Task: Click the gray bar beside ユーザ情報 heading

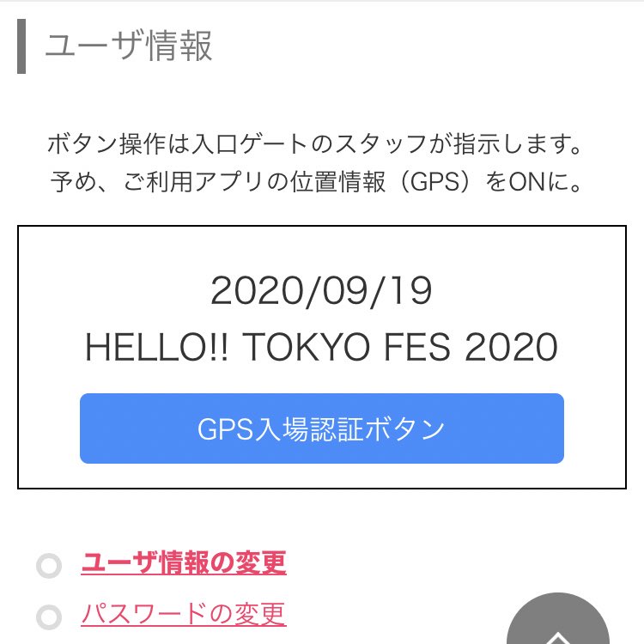Action: click(21, 47)
